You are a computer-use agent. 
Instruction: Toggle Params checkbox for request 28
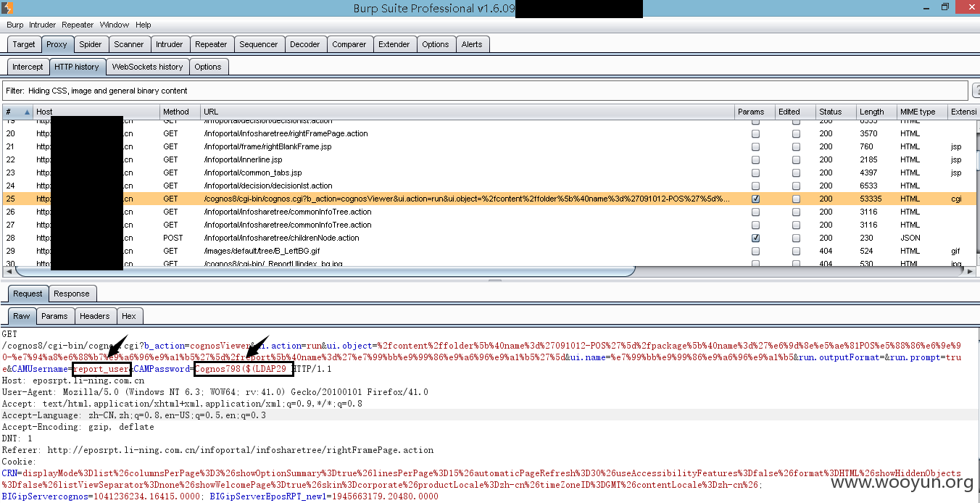756,238
